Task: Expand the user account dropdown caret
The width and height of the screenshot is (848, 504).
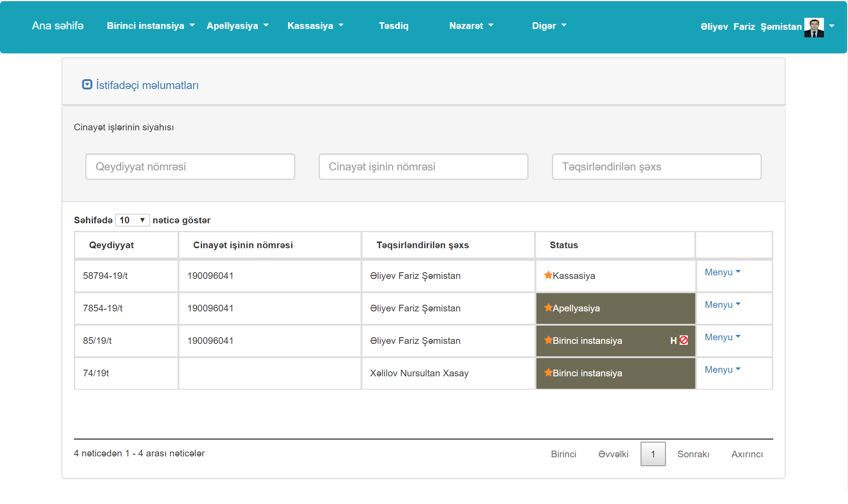Action: (832, 26)
